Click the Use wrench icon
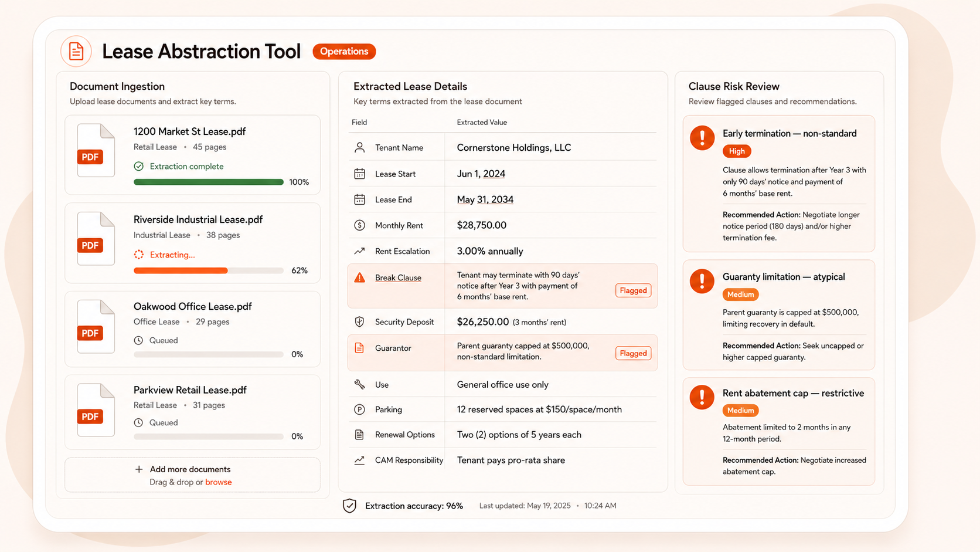980x552 pixels. (x=360, y=385)
